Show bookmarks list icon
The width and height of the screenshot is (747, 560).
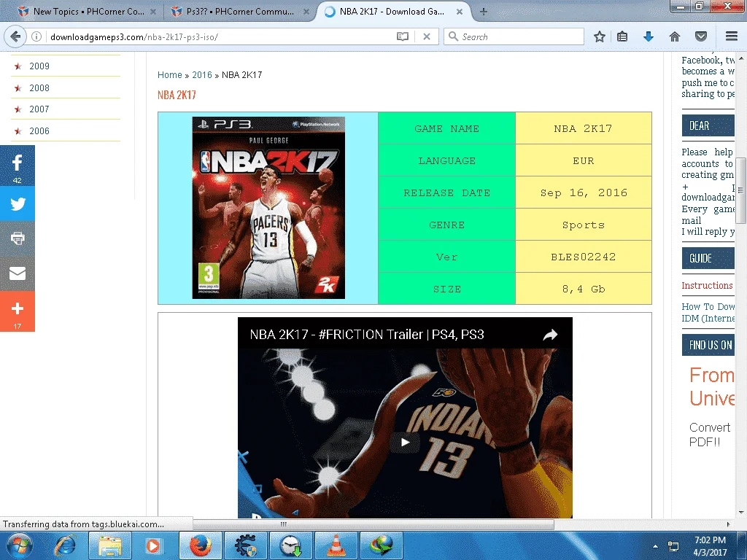click(x=622, y=36)
